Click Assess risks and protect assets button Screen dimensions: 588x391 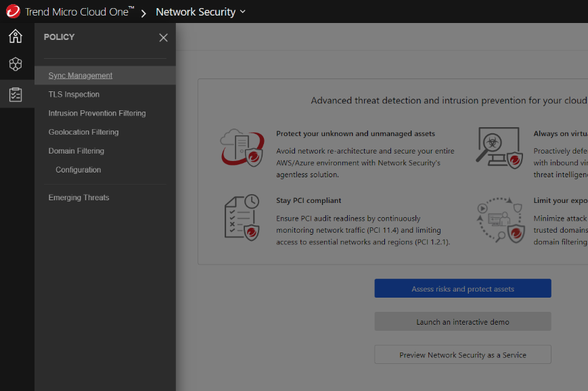point(463,289)
